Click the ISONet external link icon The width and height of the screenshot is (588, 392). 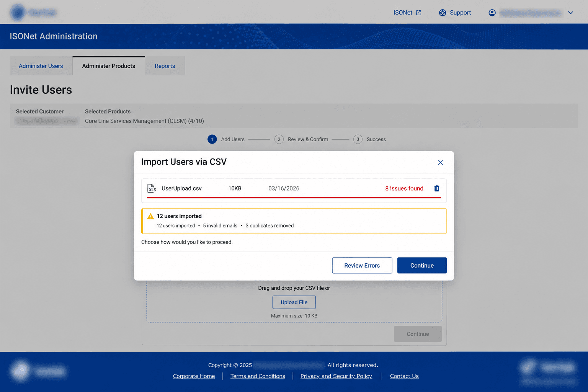pos(419,13)
